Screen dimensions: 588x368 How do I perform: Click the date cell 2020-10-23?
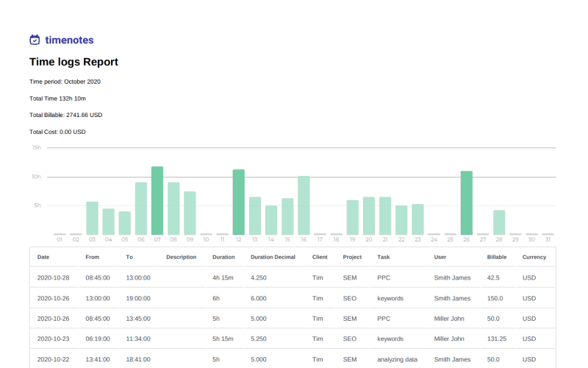[x=53, y=339]
